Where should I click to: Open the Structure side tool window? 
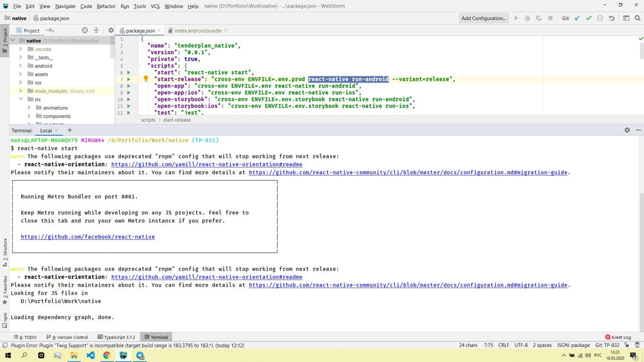tap(5, 253)
